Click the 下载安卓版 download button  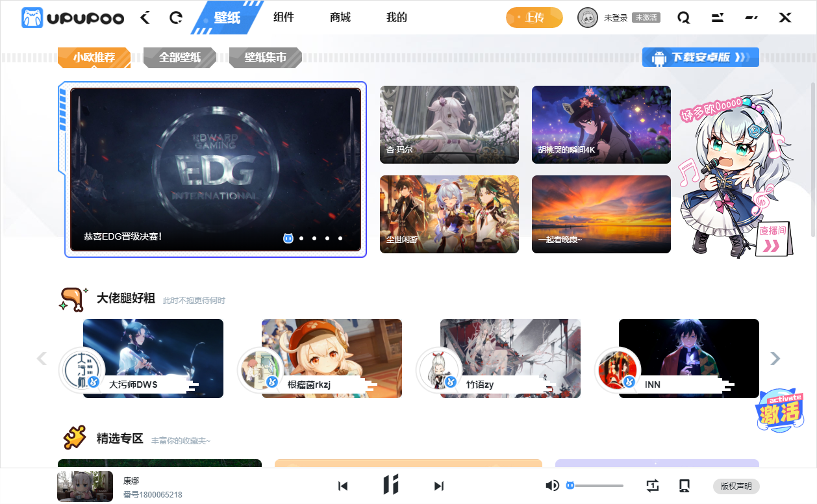pos(700,57)
